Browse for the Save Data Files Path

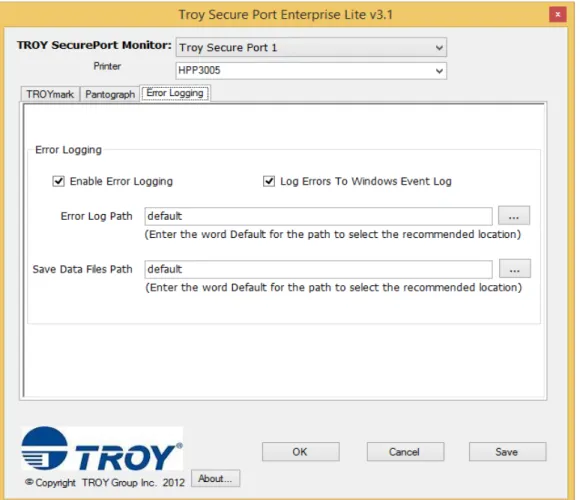pos(515,269)
